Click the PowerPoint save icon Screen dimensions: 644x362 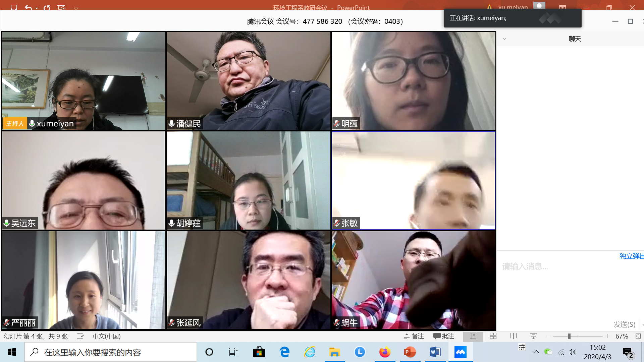pos(14,7)
